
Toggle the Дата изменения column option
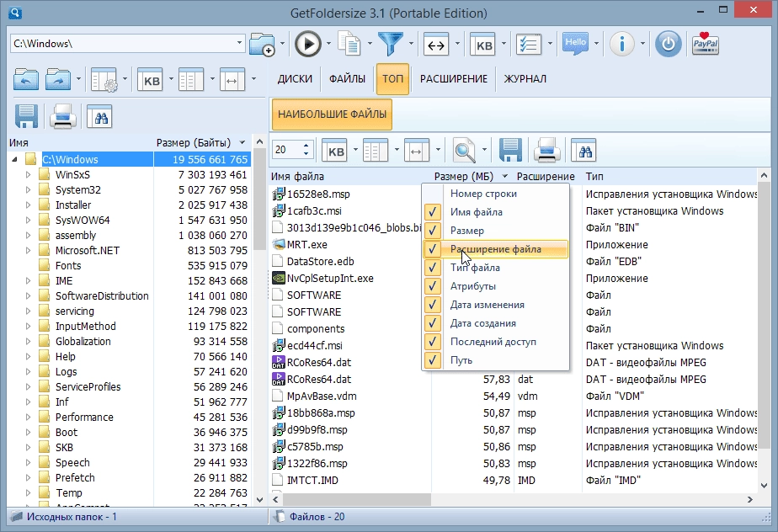tap(495, 305)
